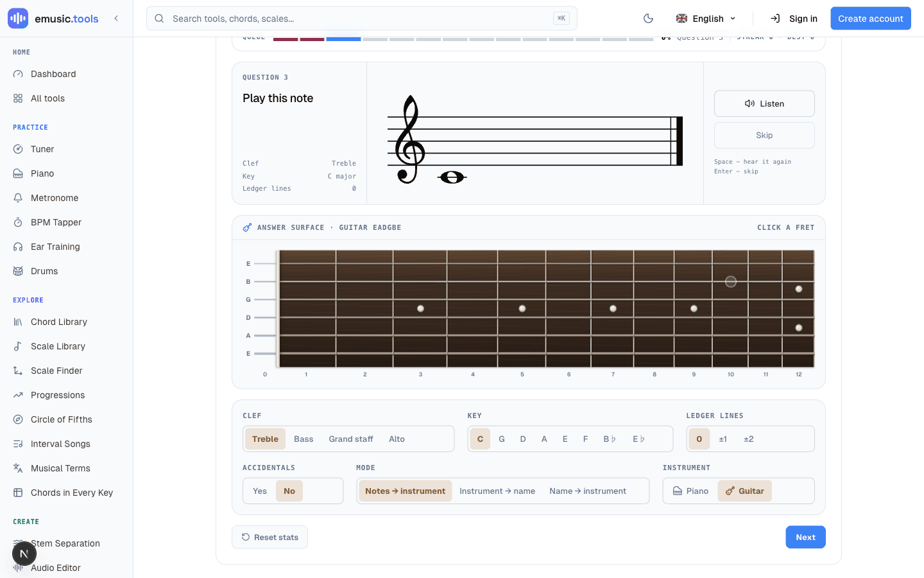Click the Next button

pos(805,538)
